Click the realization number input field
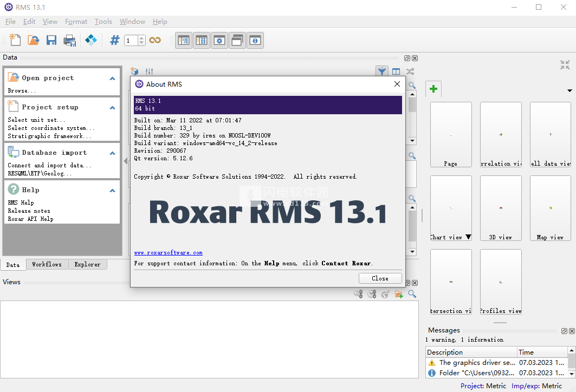This screenshot has width=576, height=392. point(131,41)
